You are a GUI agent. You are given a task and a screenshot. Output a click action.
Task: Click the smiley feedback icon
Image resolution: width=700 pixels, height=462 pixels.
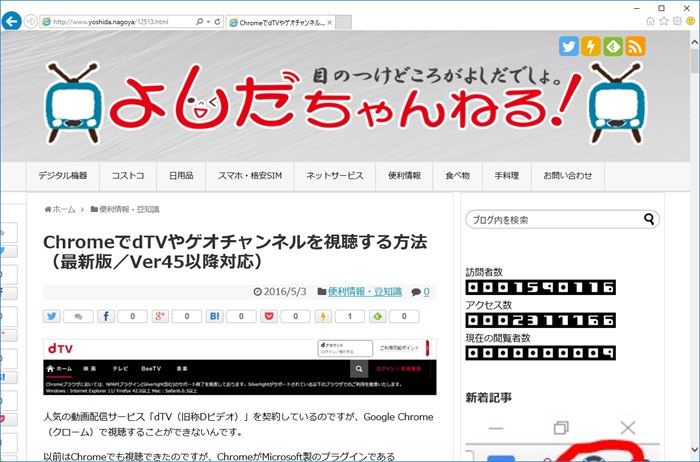(x=691, y=21)
